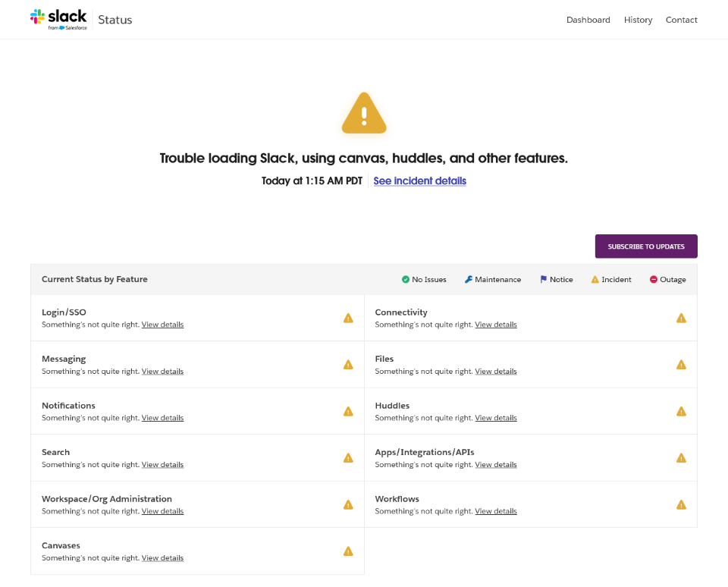The height and width of the screenshot is (587, 728).
Task: Click the warning icon beside Workflows
Action: (x=681, y=504)
